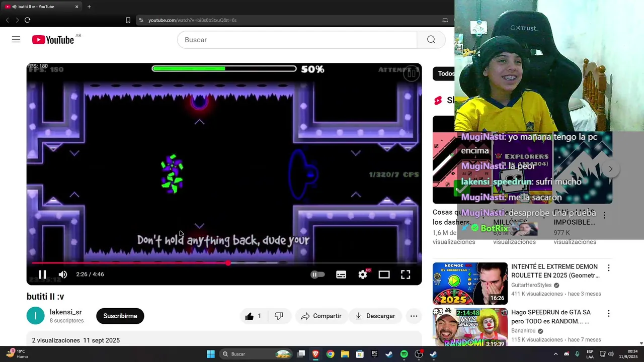Open the network and volume tray flyout
The image size is (644, 362).
(x=606, y=354)
